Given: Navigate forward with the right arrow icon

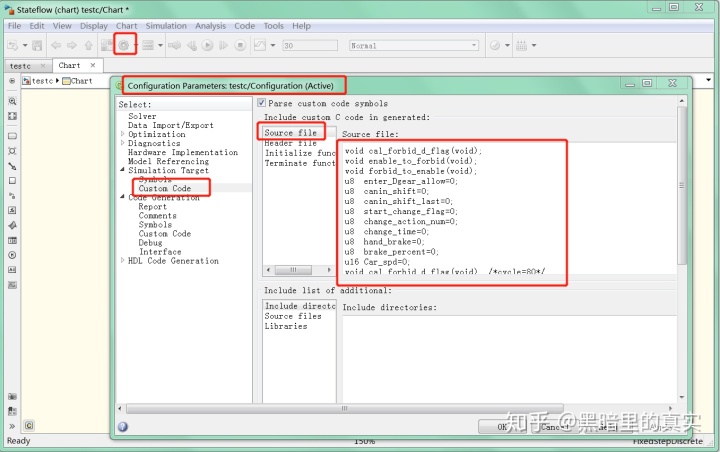Looking at the screenshot, I should tap(72, 45).
